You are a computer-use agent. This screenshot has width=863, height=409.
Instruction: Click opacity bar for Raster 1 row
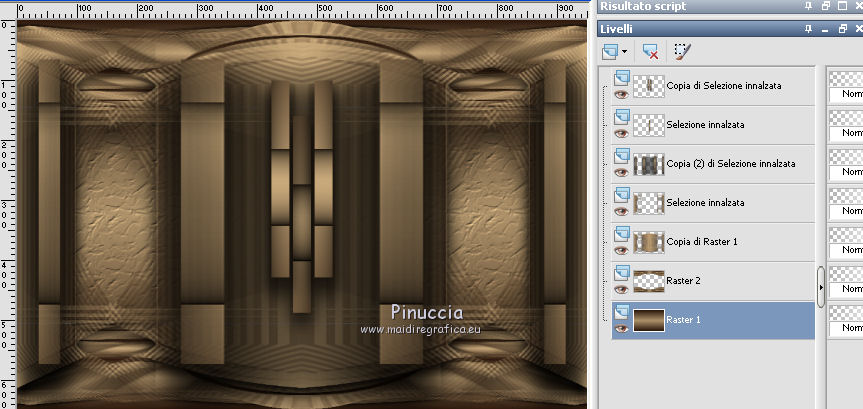(x=846, y=313)
